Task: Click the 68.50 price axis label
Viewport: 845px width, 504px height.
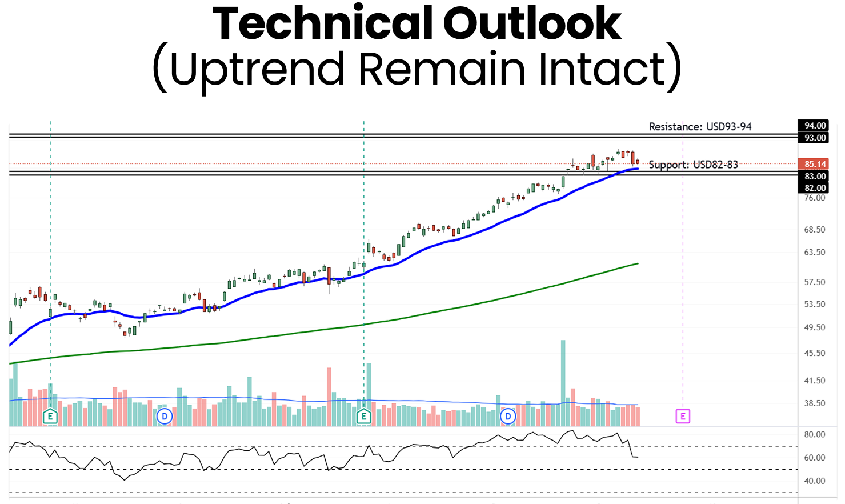Action: [x=815, y=230]
